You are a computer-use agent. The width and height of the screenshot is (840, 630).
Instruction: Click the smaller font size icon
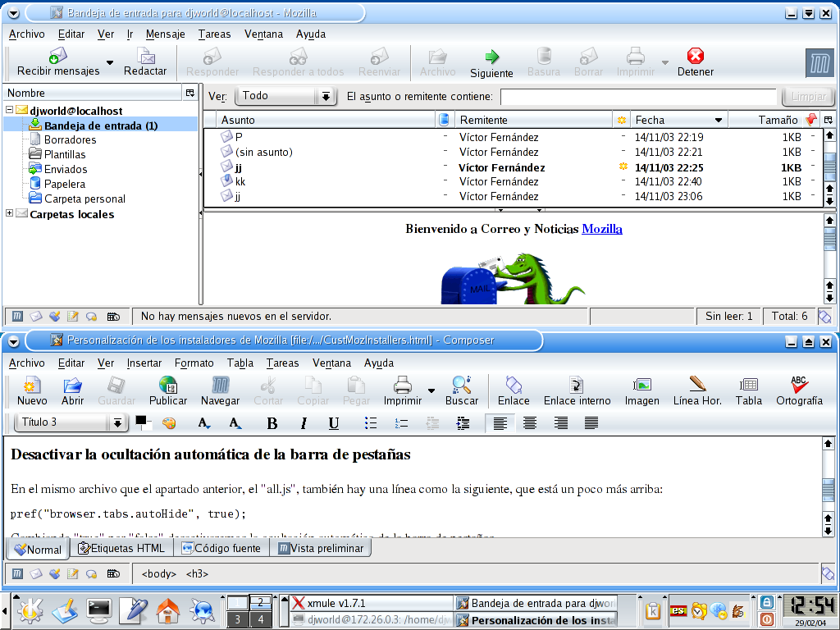[x=204, y=423]
